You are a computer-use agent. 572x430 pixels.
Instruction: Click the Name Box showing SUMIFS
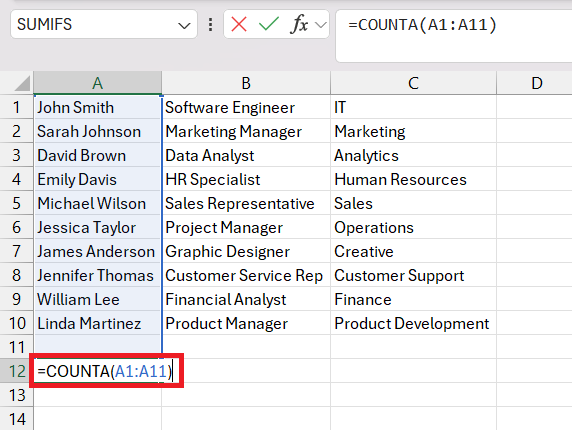point(104,24)
